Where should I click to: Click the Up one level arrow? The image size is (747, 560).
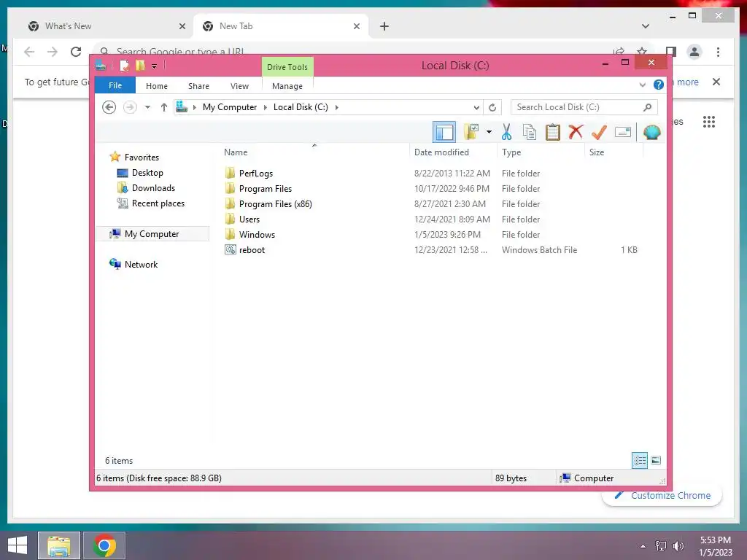point(164,107)
